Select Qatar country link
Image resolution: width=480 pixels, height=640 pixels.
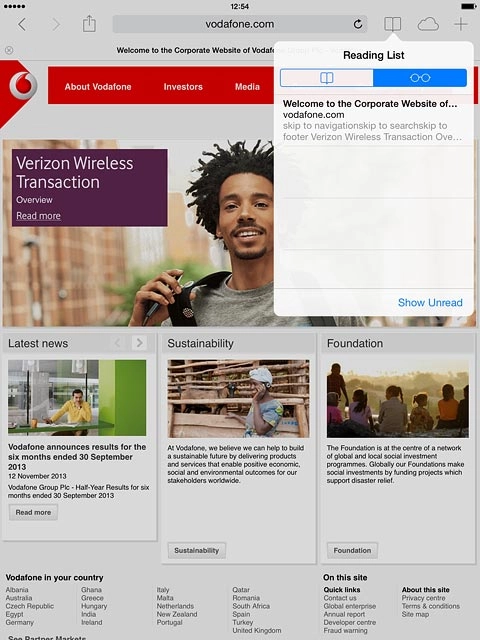pyautogui.click(x=241, y=590)
